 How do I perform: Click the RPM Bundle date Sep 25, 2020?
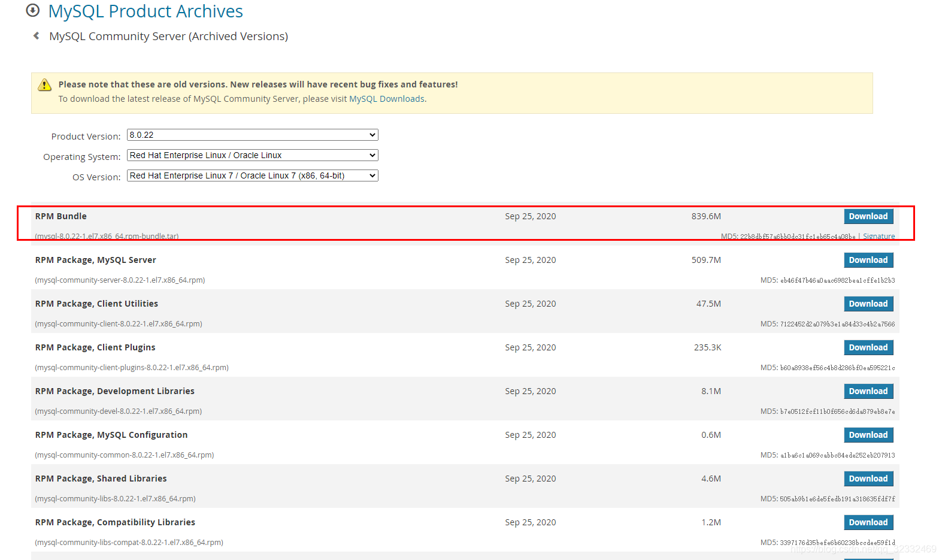531,216
